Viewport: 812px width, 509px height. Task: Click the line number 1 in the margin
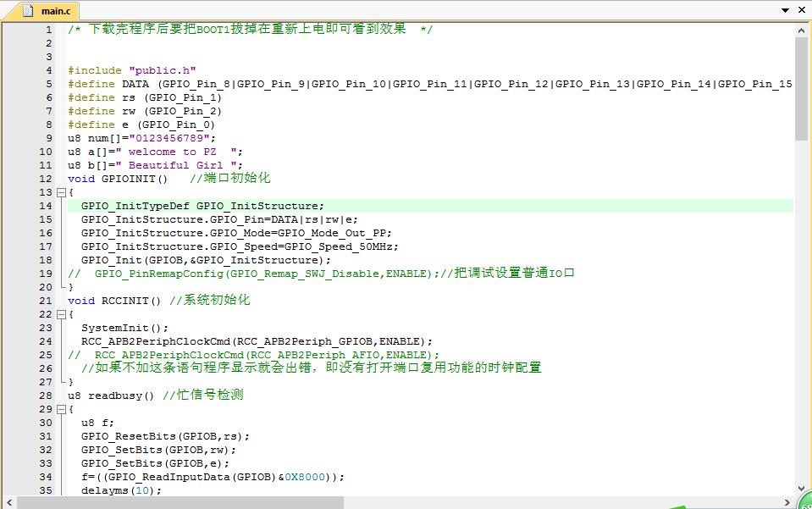coord(48,30)
